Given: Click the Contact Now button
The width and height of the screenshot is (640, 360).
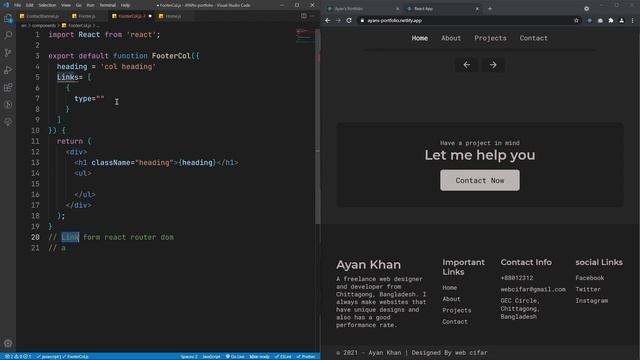Looking at the screenshot, I should click(x=480, y=180).
